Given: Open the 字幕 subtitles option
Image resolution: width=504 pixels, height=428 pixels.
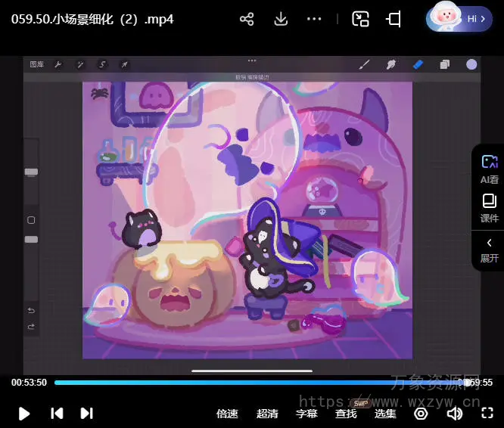Looking at the screenshot, I should coord(306,414).
